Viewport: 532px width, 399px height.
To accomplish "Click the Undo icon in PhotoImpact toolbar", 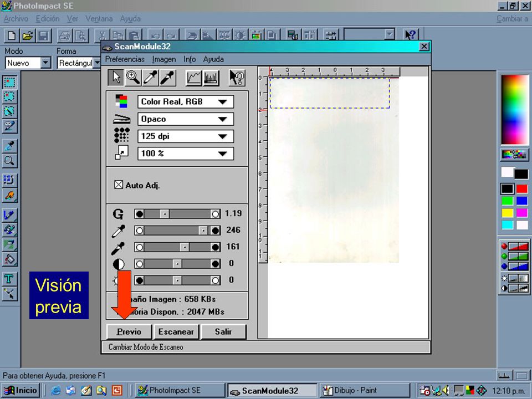I will point(155,35).
